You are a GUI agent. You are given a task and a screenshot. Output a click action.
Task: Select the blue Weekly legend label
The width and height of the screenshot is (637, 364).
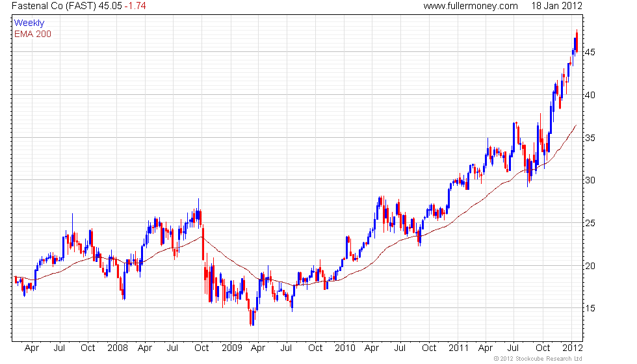[29, 23]
